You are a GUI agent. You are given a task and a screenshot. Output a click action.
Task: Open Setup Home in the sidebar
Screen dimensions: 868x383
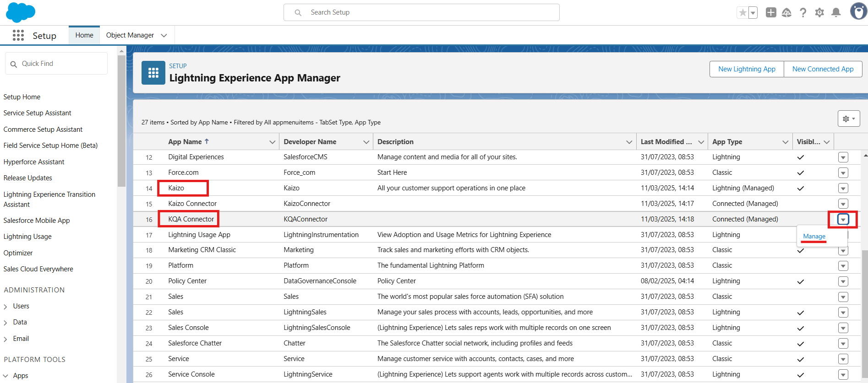pos(22,97)
